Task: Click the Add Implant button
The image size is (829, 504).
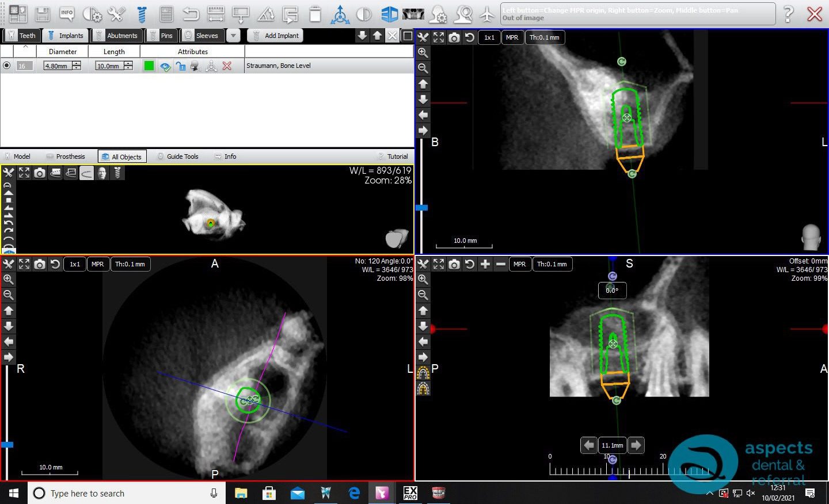Action: point(276,36)
